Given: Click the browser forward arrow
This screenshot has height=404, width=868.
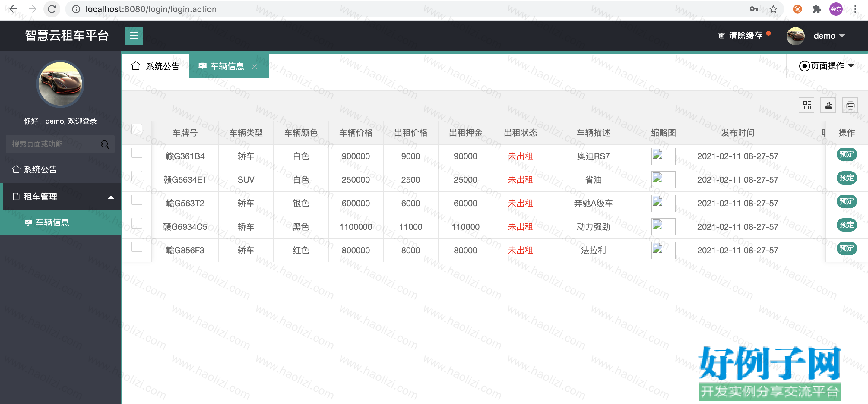Looking at the screenshot, I should tap(32, 9).
